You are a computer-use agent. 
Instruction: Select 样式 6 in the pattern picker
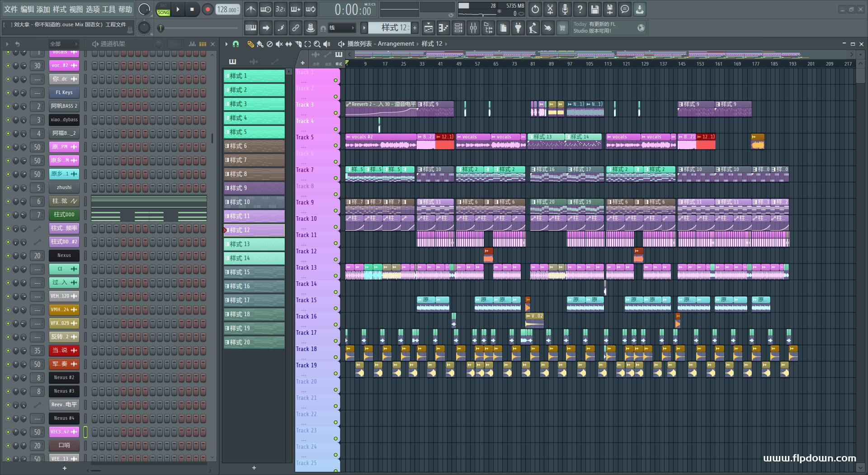pos(254,146)
